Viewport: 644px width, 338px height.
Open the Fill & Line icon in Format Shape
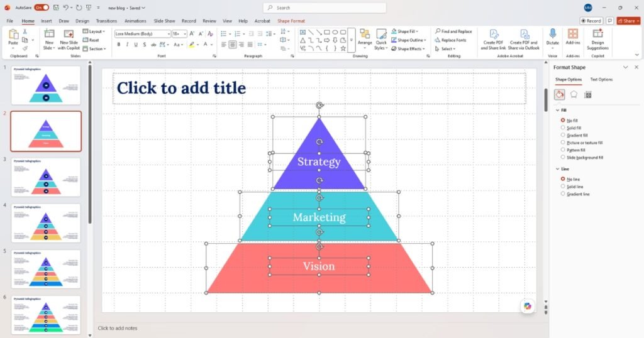[559, 95]
